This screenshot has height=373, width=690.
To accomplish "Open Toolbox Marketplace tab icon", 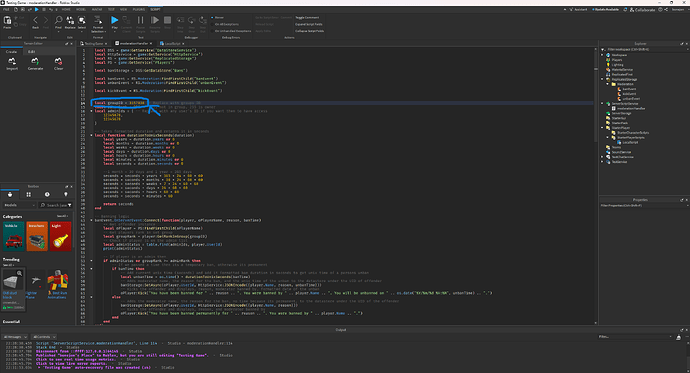I will (10, 194).
